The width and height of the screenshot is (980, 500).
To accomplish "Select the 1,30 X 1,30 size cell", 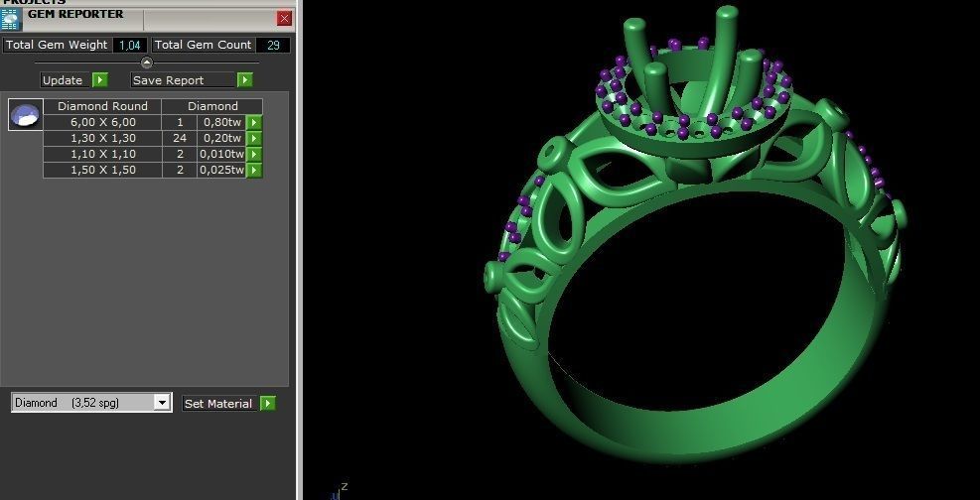I will pos(102,139).
